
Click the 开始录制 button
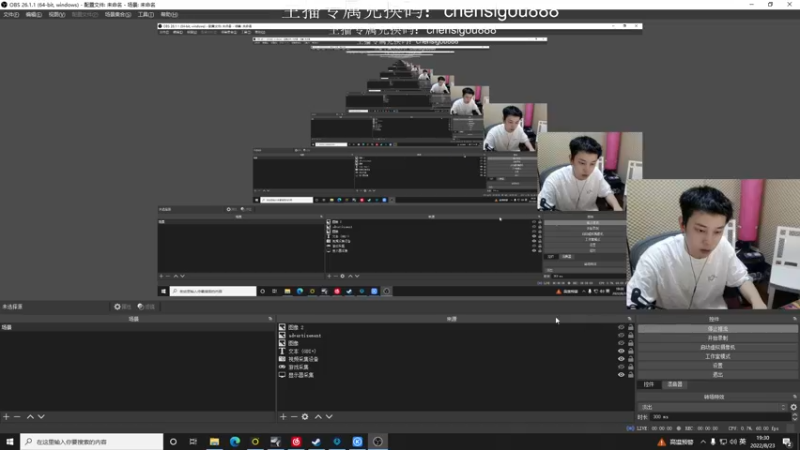(x=717, y=338)
